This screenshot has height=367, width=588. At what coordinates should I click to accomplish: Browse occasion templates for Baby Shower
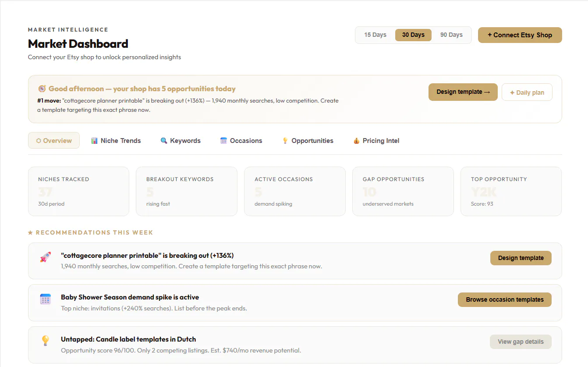[505, 299]
